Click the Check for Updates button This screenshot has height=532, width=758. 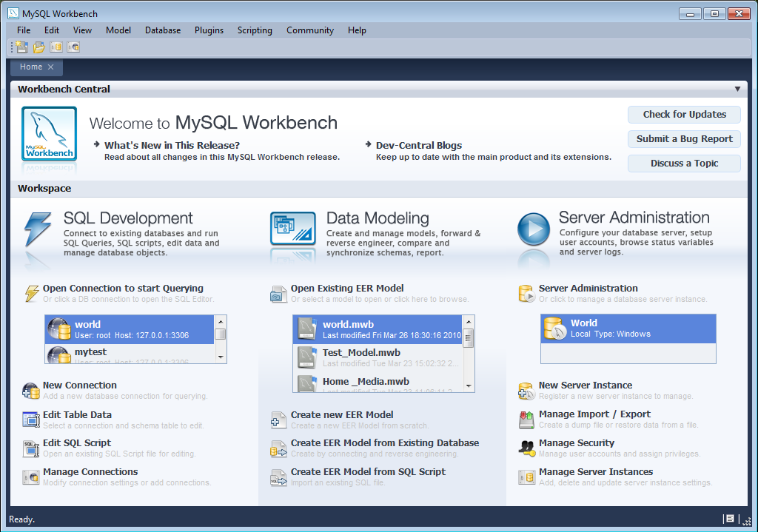click(x=684, y=115)
